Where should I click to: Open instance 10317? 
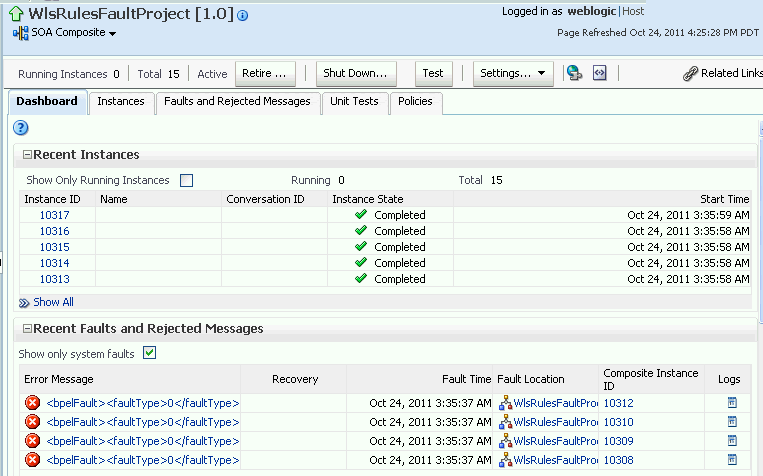(54, 215)
